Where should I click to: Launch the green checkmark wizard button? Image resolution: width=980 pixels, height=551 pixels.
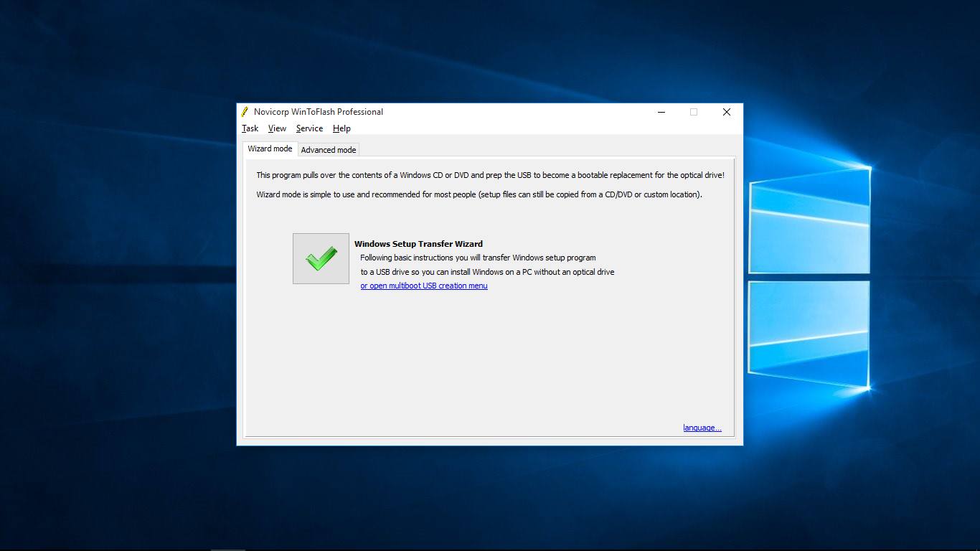[x=321, y=258]
